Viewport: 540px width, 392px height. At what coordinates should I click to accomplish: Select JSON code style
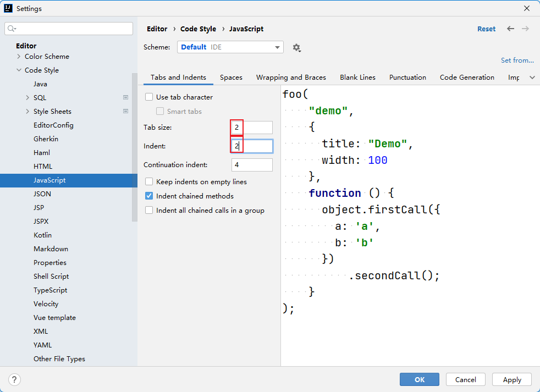(42, 194)
